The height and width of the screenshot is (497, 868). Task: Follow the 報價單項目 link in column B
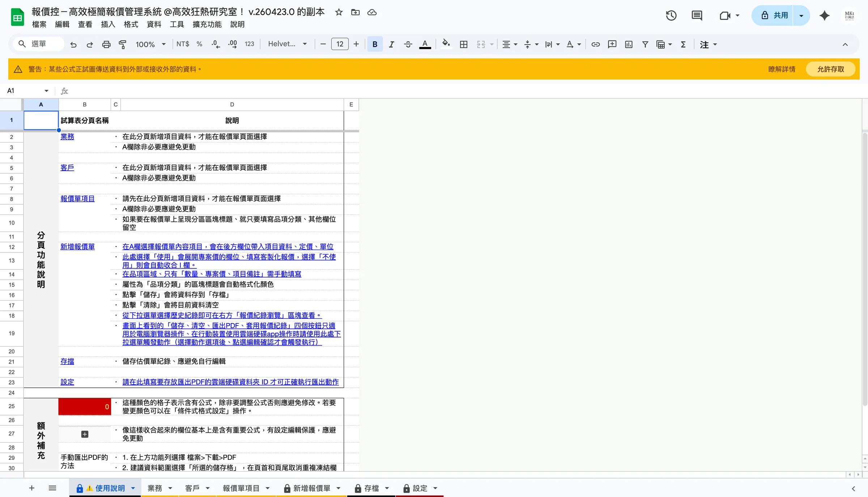(x=77, y=199)
